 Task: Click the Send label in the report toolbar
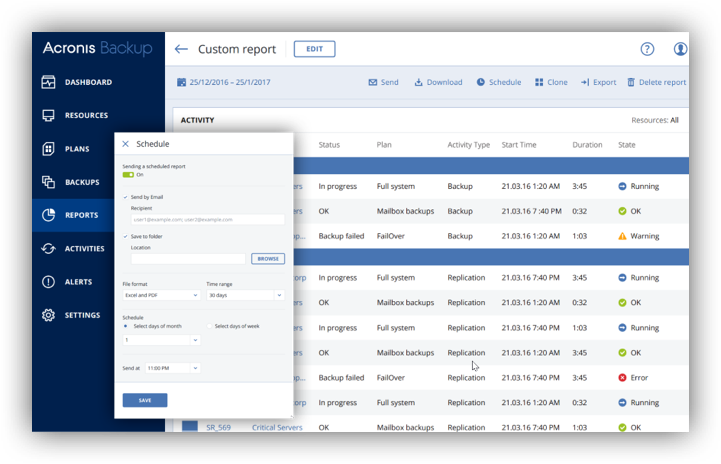pos(389,82)
